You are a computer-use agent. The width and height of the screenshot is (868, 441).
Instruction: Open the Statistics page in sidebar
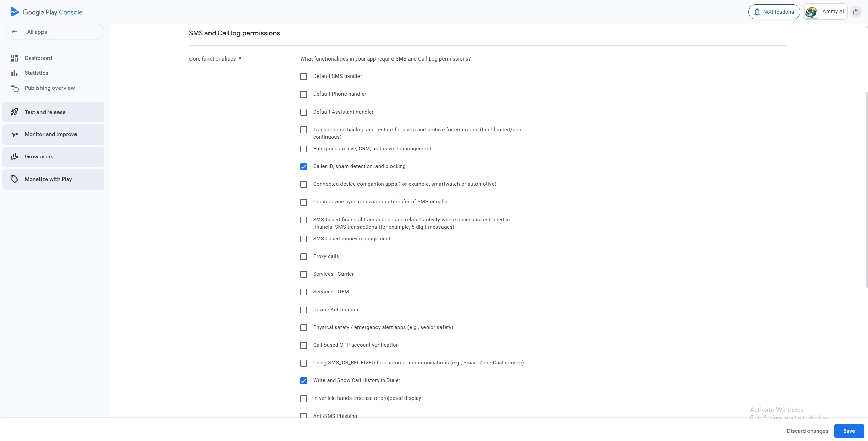36,73
